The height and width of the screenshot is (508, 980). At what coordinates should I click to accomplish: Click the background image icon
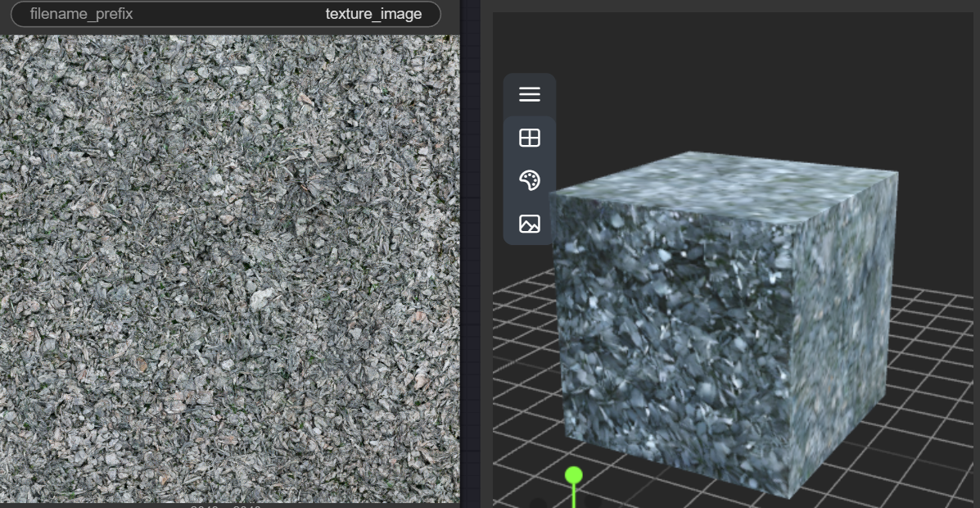click(x=530, y=223)
